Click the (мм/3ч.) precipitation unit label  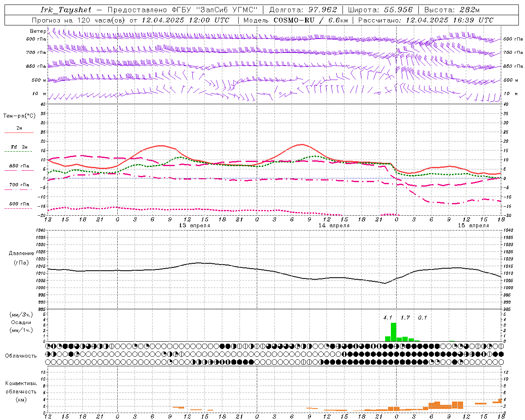(x=21, y=315)
